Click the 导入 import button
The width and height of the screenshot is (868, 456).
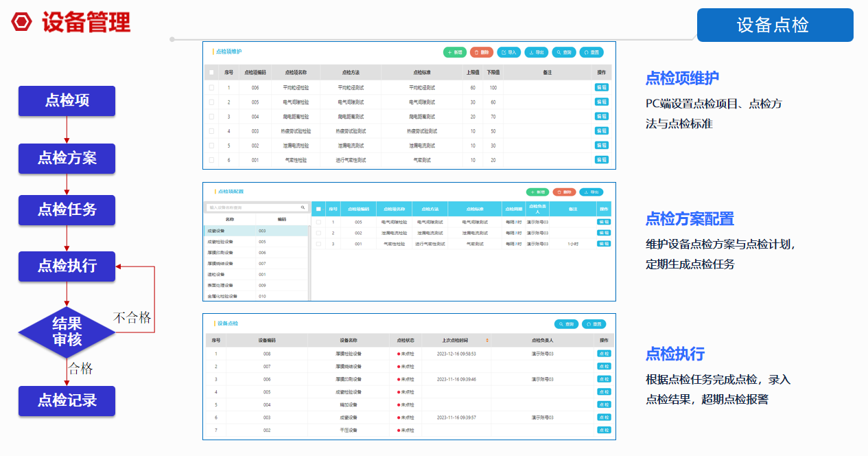point(508,52)
